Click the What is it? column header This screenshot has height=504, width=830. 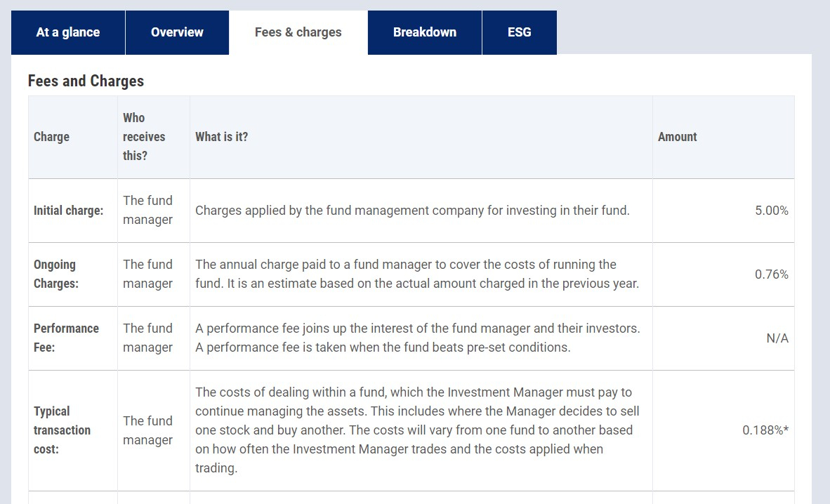coord(221,137)
